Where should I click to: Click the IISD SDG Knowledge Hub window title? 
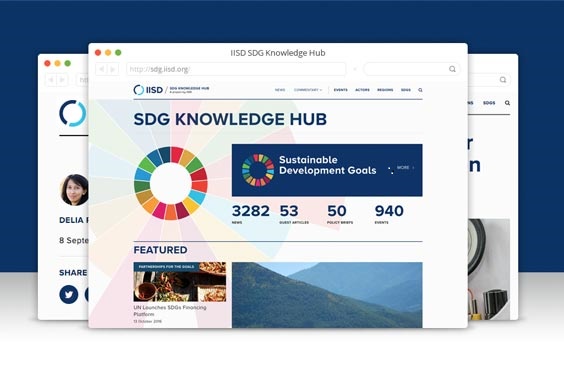(x=278, y=53)
